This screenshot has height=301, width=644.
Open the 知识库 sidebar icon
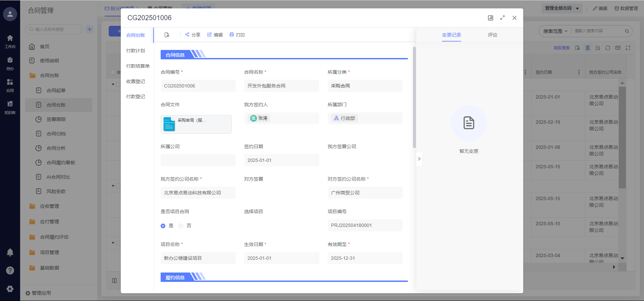(x=10, y=107)
